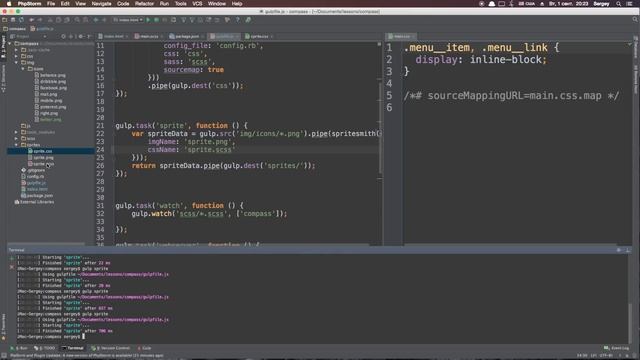
Task: Expand the .sass-cache folder arrow
Action: click(x=16, y=50)
